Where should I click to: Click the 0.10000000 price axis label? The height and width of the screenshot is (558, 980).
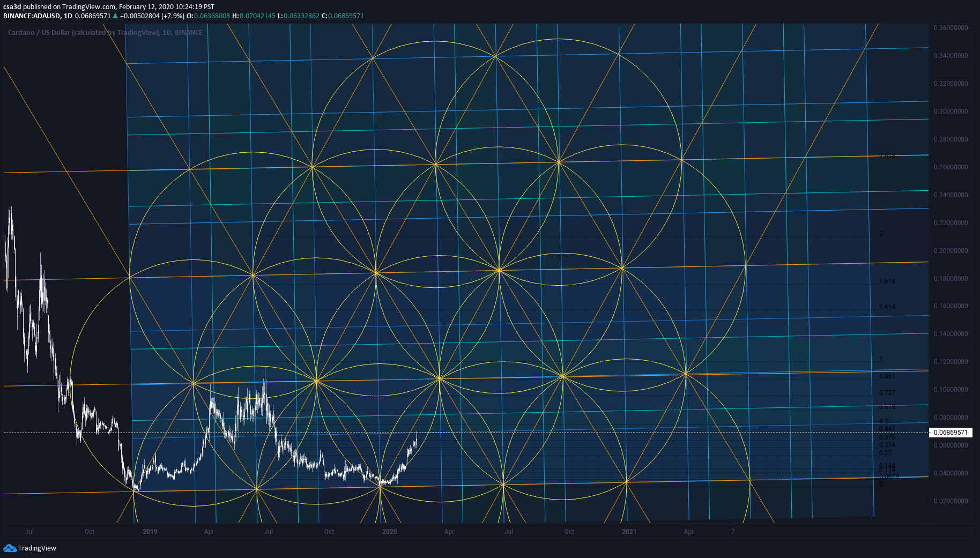click(x=951, y=389)
